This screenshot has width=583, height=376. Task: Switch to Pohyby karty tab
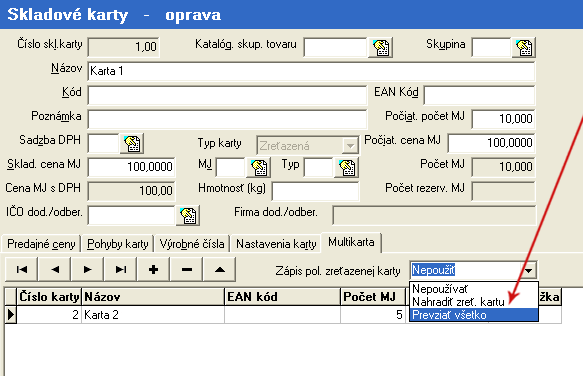tap(117, 244)
